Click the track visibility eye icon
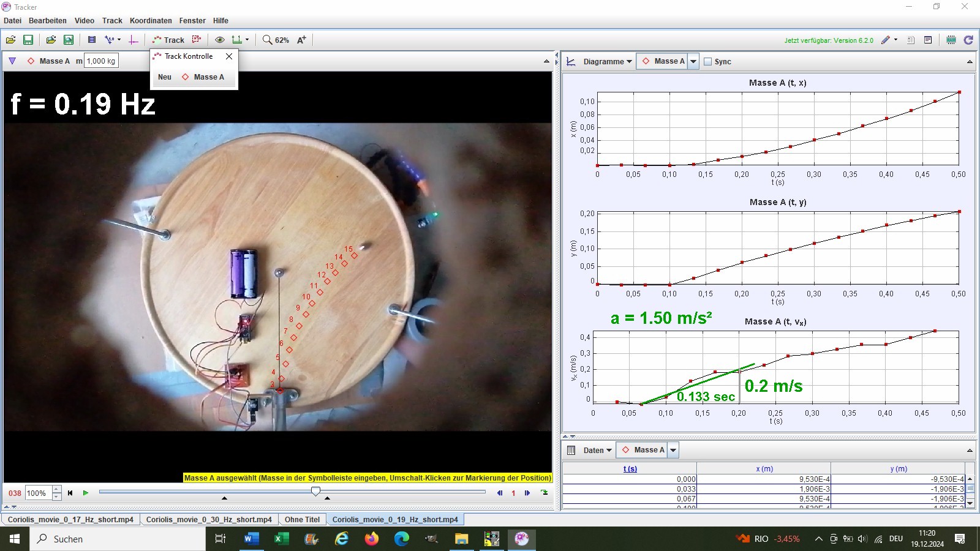The width and height of the screenshot is (980, 551). (x=219, y=40)
